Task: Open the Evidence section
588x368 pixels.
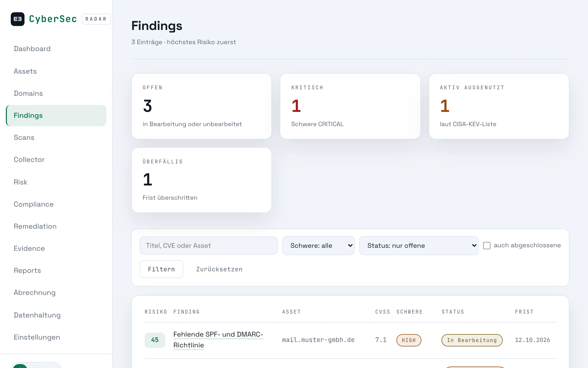Action: (x=29, y=248)
